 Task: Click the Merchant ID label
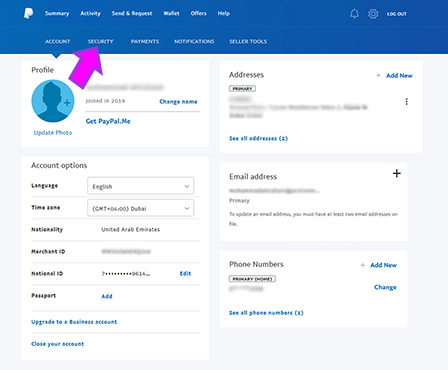coord(48,252)
